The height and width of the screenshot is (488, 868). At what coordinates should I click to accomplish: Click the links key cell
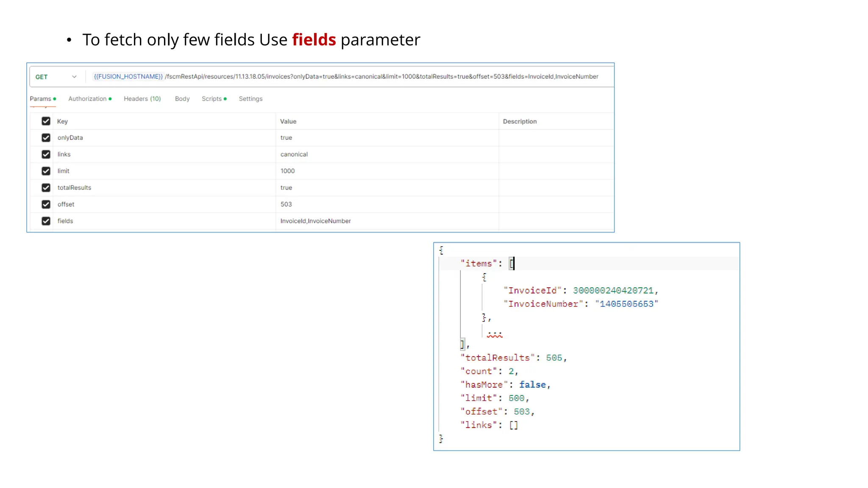pos(164,154)
